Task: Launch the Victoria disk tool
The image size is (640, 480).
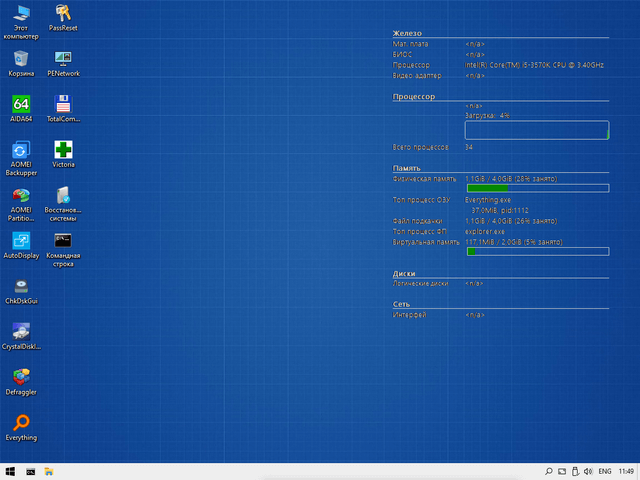Action: [63, 150]
